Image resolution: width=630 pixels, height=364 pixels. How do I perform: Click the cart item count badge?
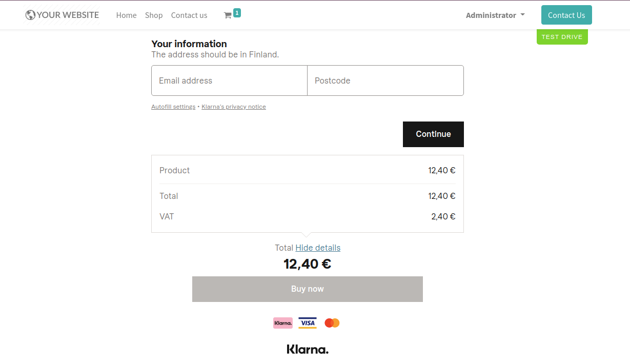pos(237,13)
